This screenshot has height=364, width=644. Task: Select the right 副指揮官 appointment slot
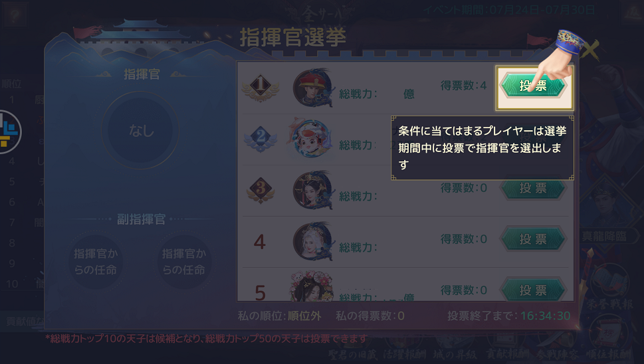pos(184,262)
